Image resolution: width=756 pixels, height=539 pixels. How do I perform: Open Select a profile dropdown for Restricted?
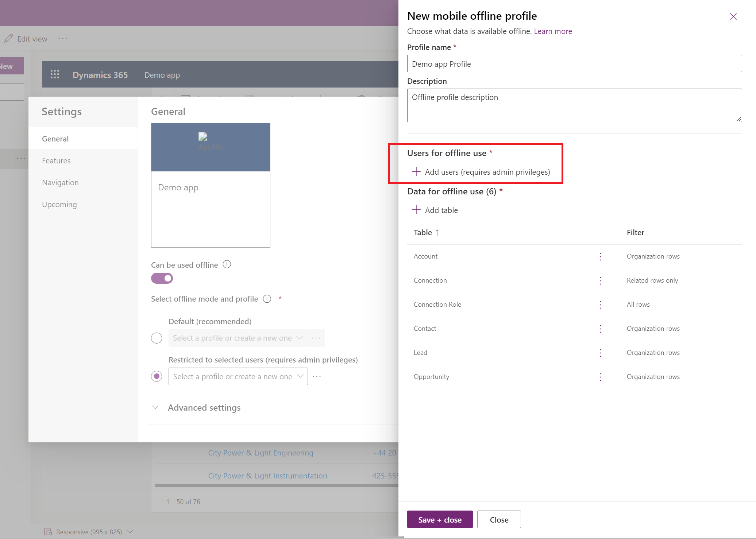[238, 376]
